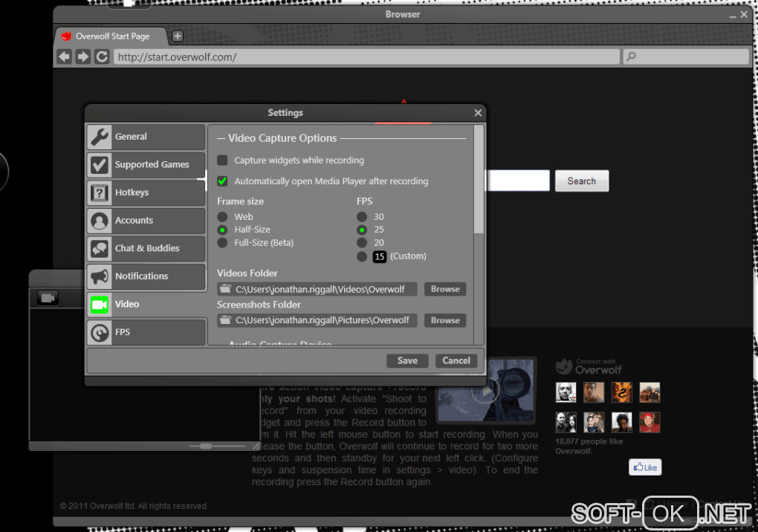
Task: Open Supported Games checkmark icon
Action: tap(100, 165)
